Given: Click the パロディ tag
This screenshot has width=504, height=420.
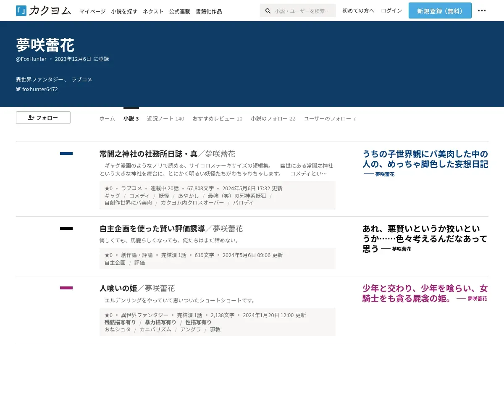Looking at the screenshot, I should pyautogui.click(x=243, y=202).
